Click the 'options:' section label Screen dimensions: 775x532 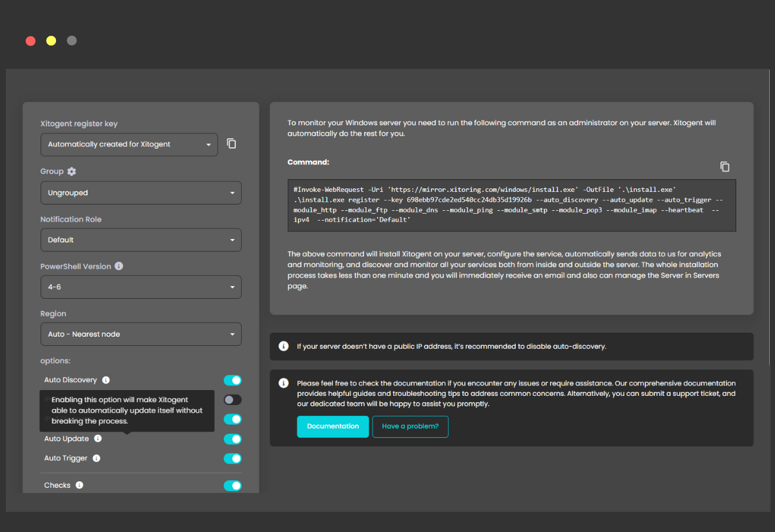coord(55,361)
